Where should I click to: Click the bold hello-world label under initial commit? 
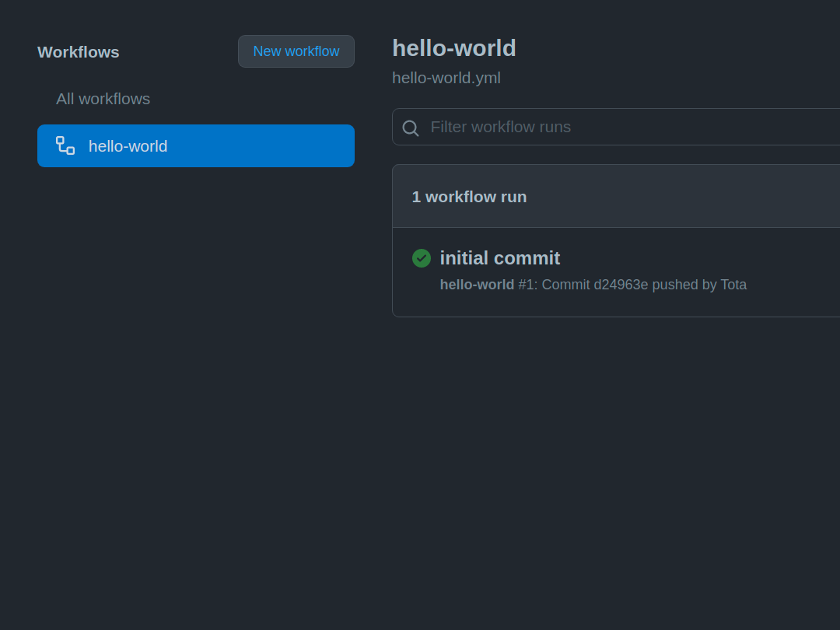477,285
